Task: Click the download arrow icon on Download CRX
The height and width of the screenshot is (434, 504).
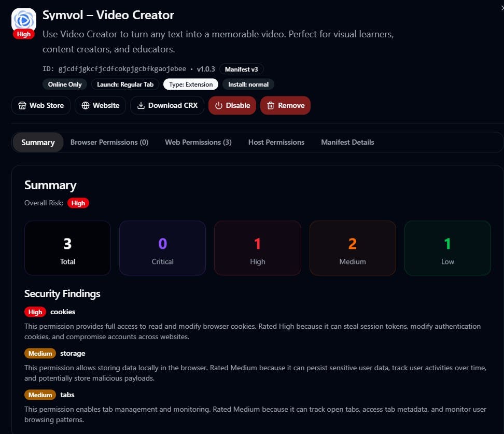Action: coord(141,105)
